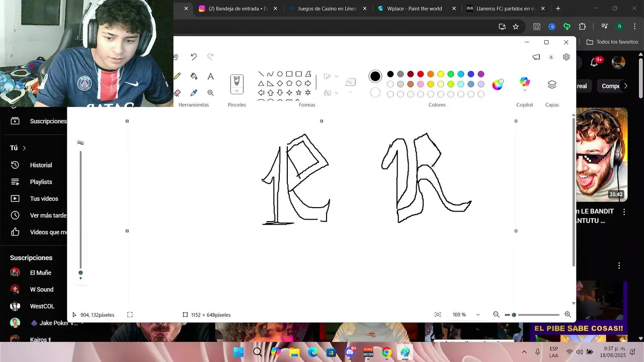Image resolution: width=644 pixels, height=362 pixels.
Task: Adjust the zoom slider in Paint status bar
Action: pyautogui.click(x=514, y=315)
